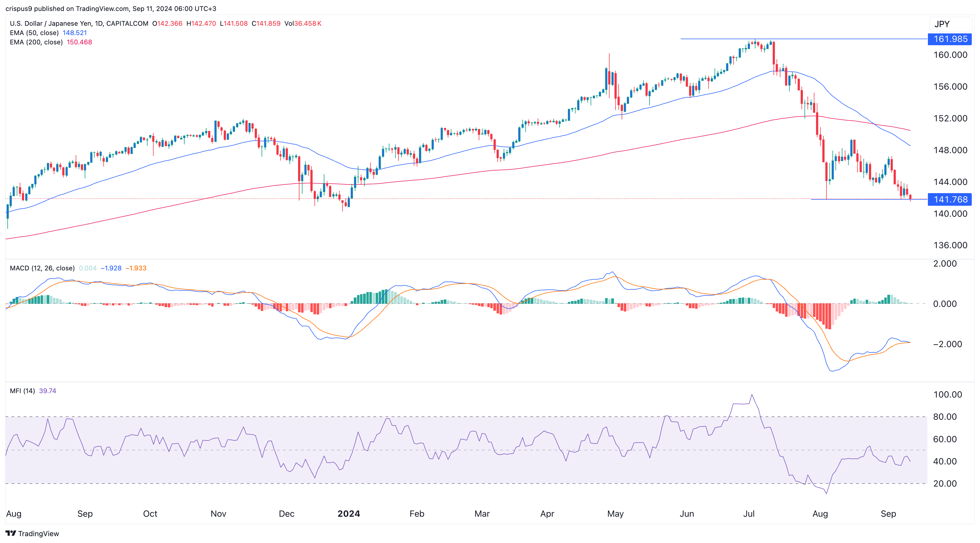Image resolution: width=980 pixels, height=543 pixels.
Task: Click the Feb time axis label
Action: tap(417, 514)
